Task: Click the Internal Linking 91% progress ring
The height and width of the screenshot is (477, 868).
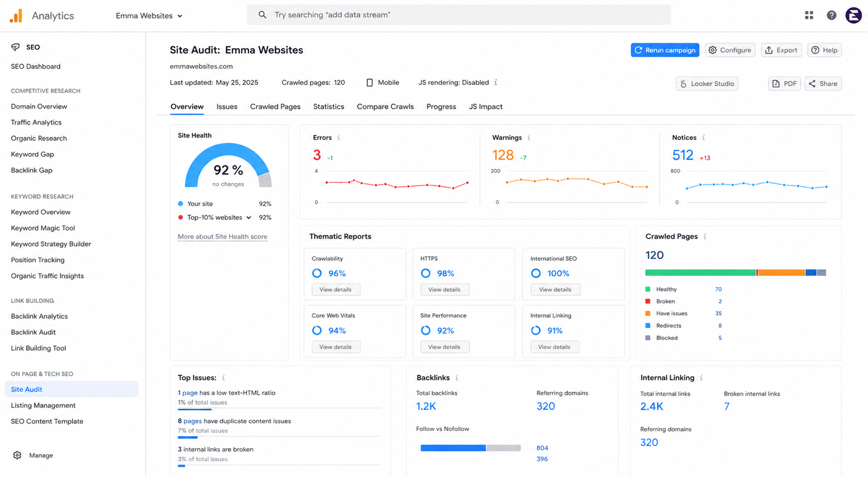Action: [536, 331]
